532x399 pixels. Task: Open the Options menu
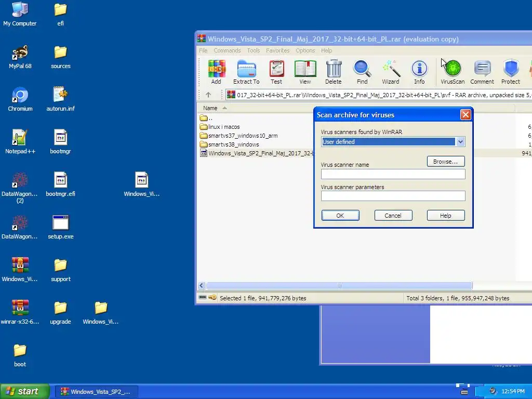[305, 50]
